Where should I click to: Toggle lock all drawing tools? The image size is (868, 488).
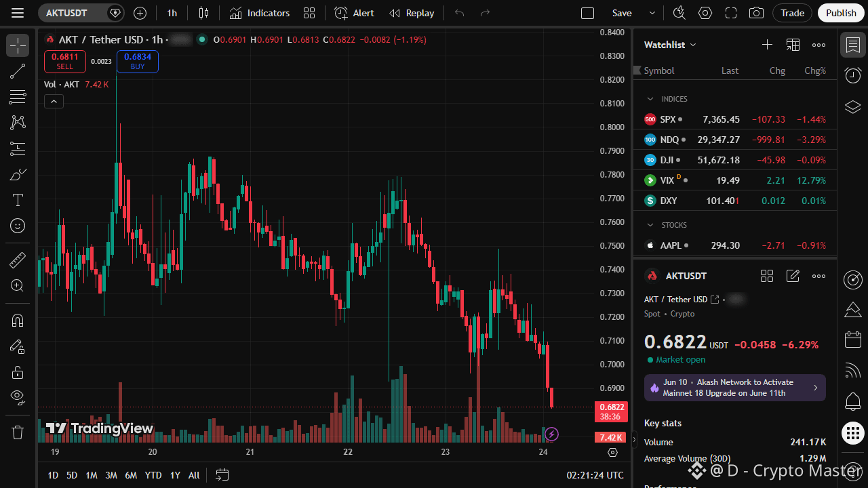[18, 372]
